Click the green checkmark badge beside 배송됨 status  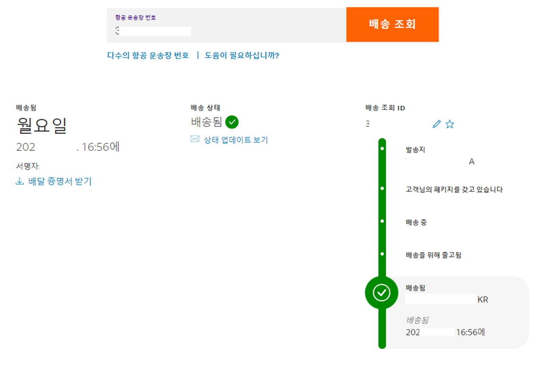tap(232, 122)
